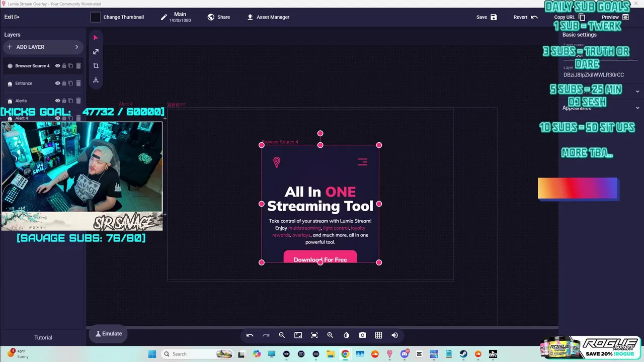Toggle the canvas grid
Viewport: 644px width, 362px height.
(x=378, y=335)
